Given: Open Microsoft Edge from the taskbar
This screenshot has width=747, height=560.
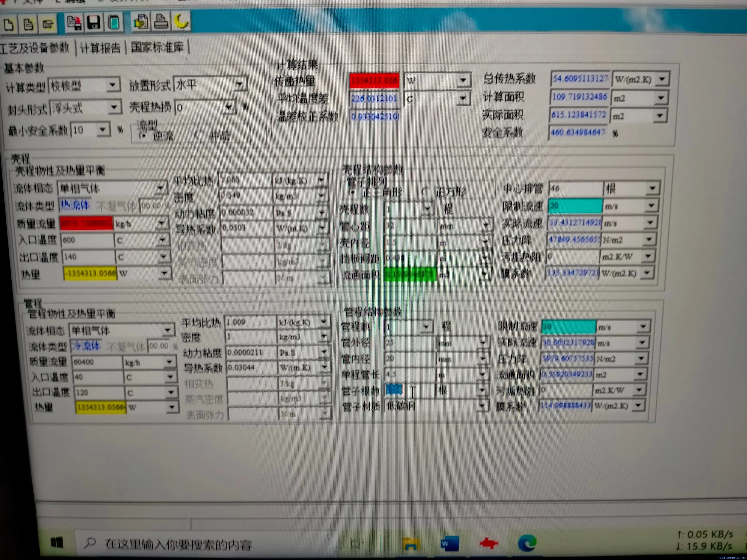Looking at the screenshot, I should click(x=527, y=543).
